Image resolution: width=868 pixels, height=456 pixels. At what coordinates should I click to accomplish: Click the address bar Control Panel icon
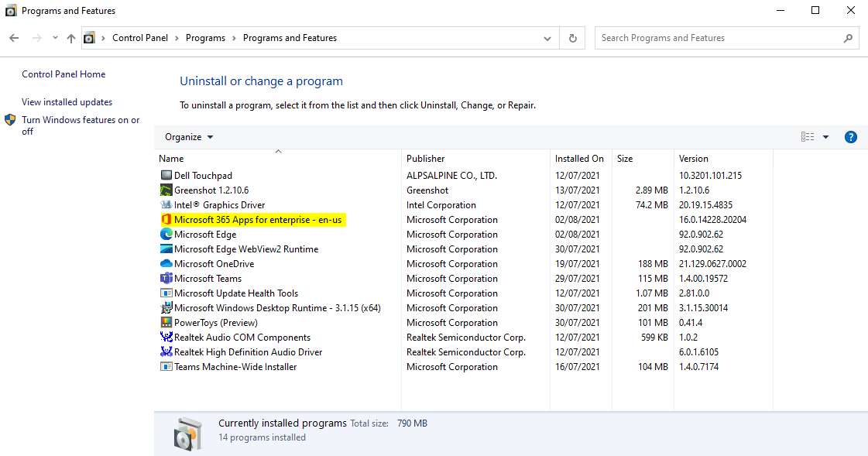click(x=89, y=38)
